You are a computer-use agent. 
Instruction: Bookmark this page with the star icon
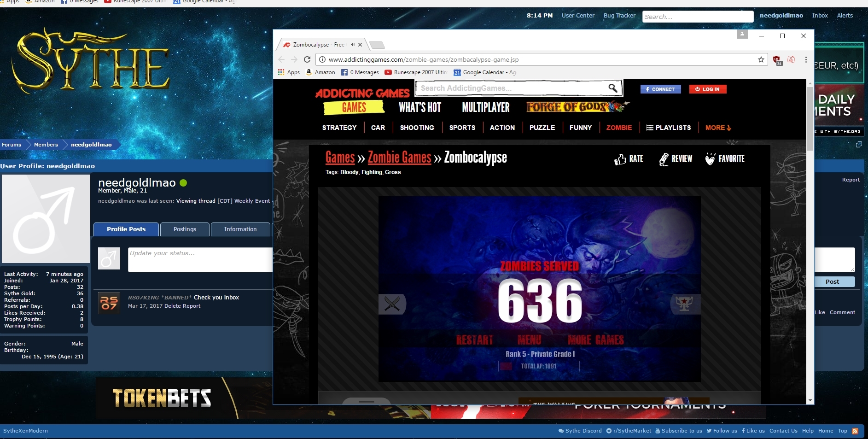[761, 59]
